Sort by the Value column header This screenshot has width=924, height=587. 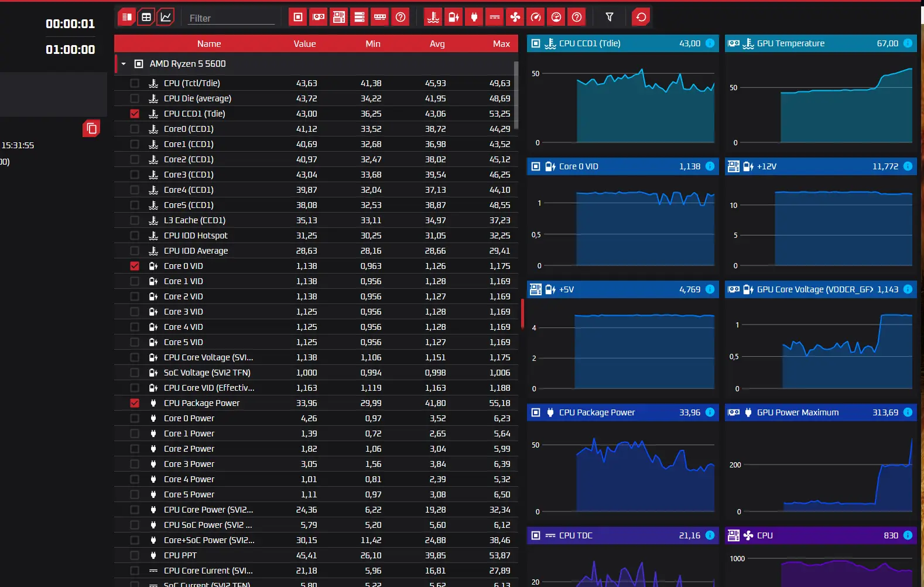pos(304,44)
